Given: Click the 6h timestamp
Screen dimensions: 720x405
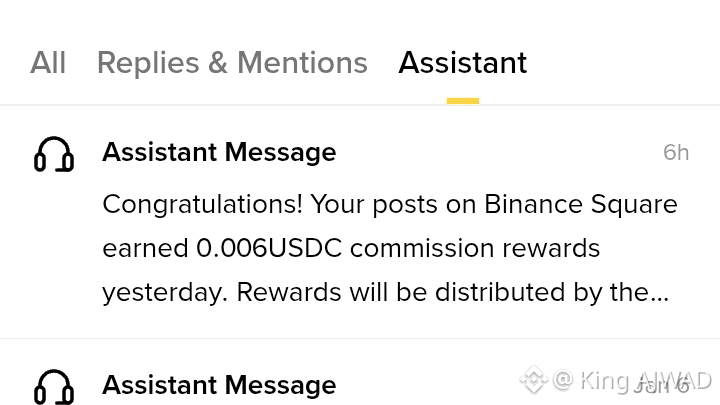Looking at the screenshot, I should (x=676, y=152).
